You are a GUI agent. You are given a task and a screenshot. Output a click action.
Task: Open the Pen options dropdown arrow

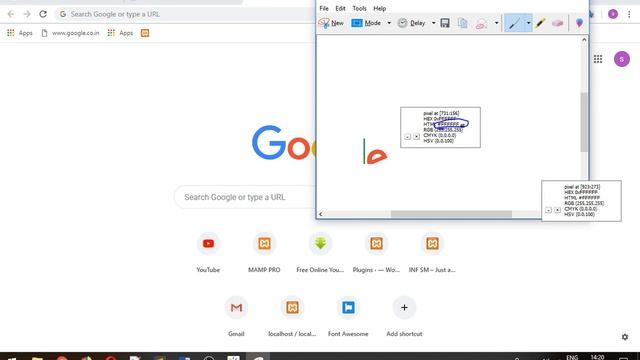pyautogui.click(x=528, y=23)
